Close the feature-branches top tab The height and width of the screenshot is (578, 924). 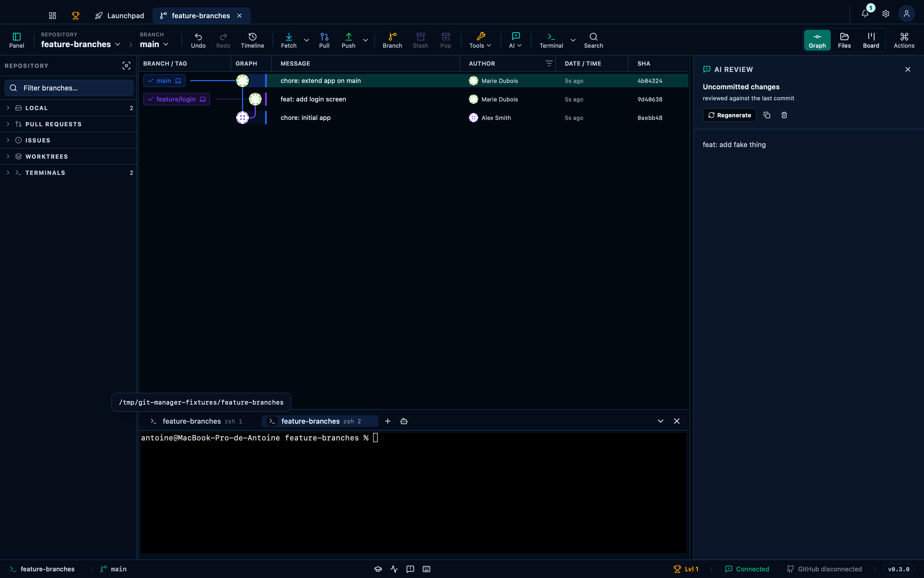tap(239, 16)
